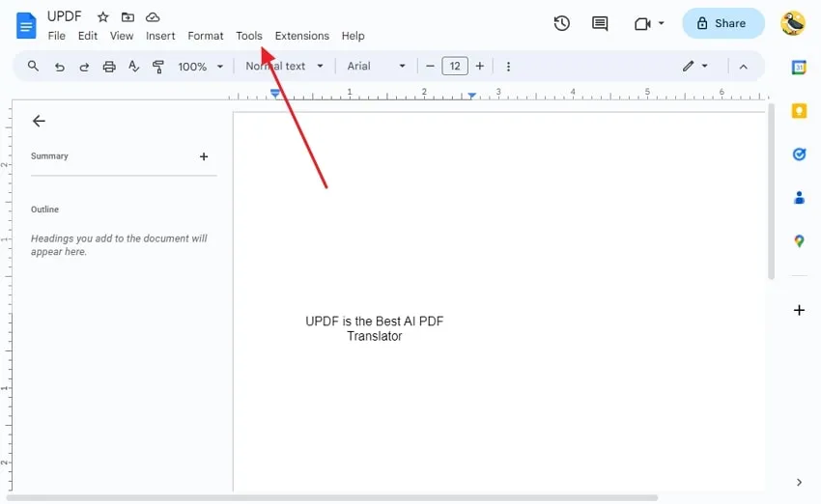Open the Format menu
This screenshot has height=504, width=821.
click(x=205, y=36)
